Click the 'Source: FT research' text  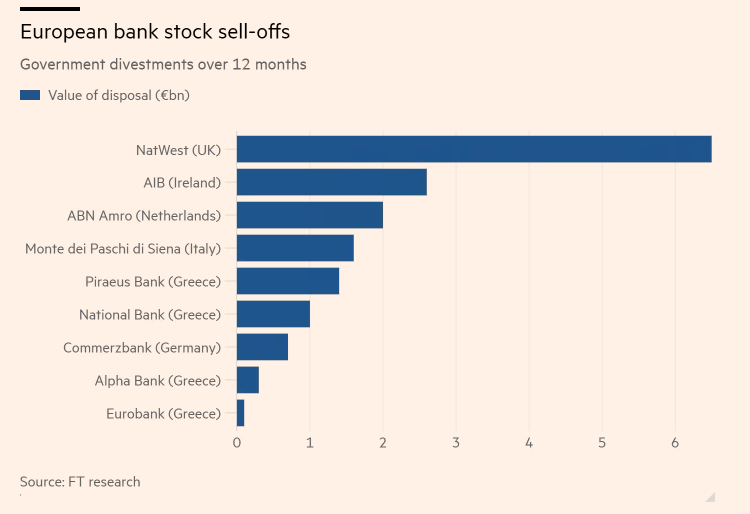click(x=80, y=482)
